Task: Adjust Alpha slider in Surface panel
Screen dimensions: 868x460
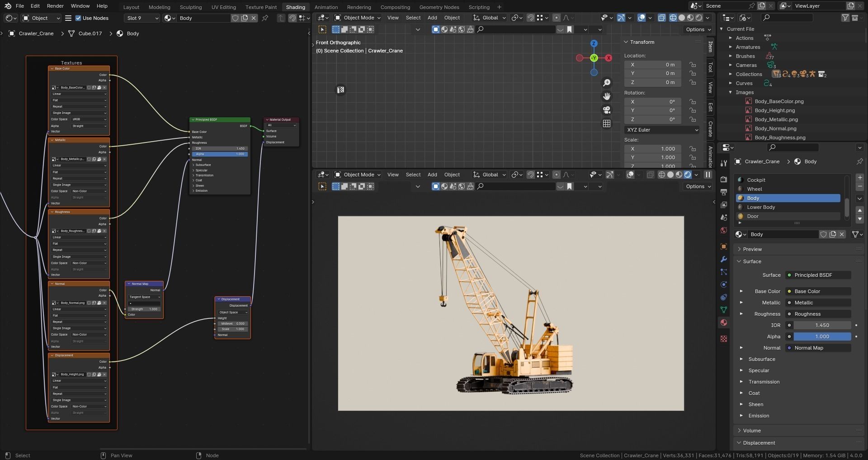Action: (x=822, y=337)
